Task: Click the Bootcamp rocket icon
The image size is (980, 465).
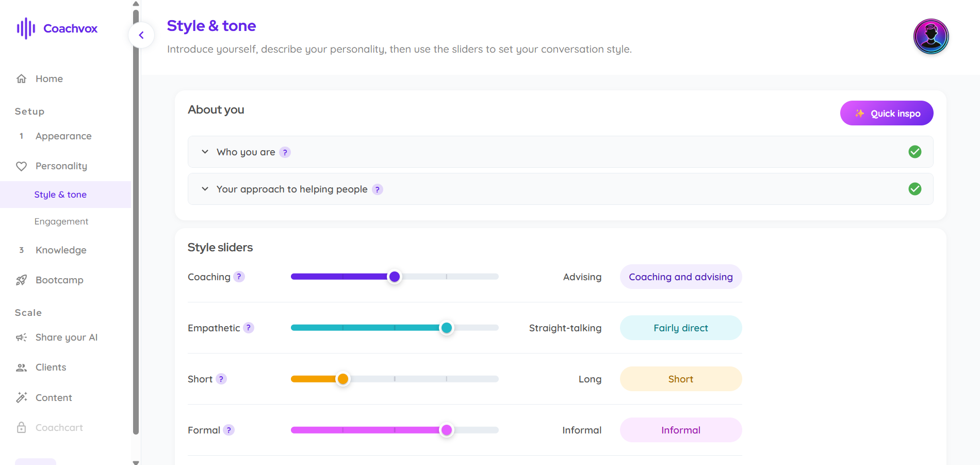Action: (21, 280)
